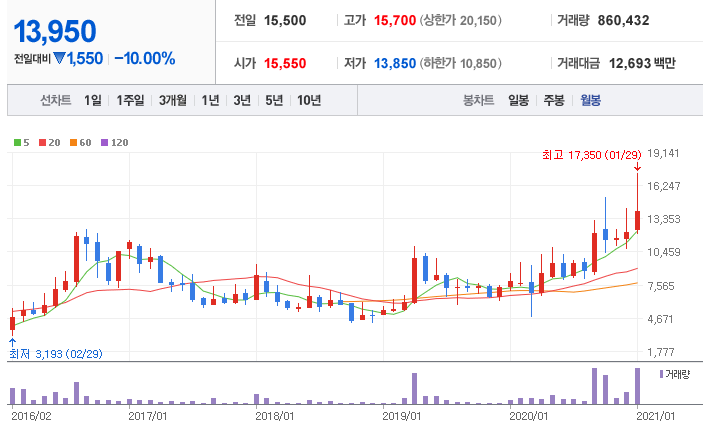703x437 pixels.
Task: Click the 2021/01 x-axis label
Action: coord(655,416)
